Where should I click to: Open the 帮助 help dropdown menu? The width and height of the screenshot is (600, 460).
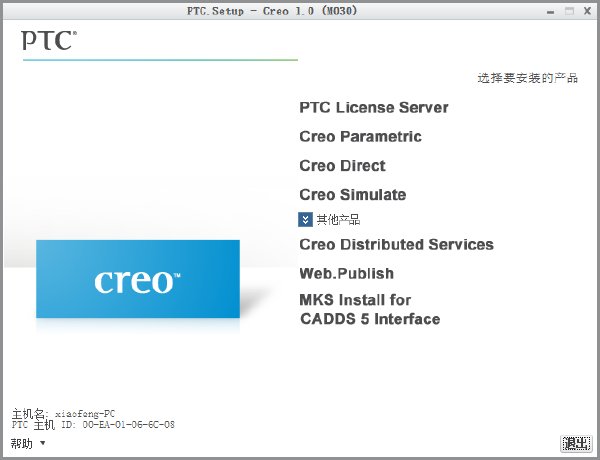[x=28, y=444]
